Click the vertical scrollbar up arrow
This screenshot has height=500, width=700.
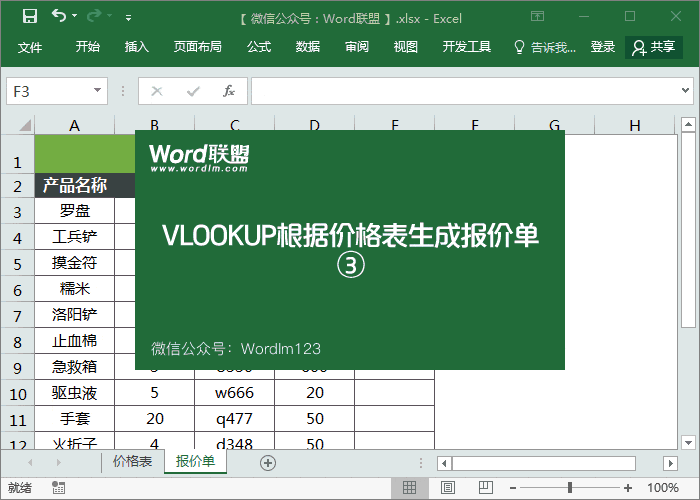[688, 125]
